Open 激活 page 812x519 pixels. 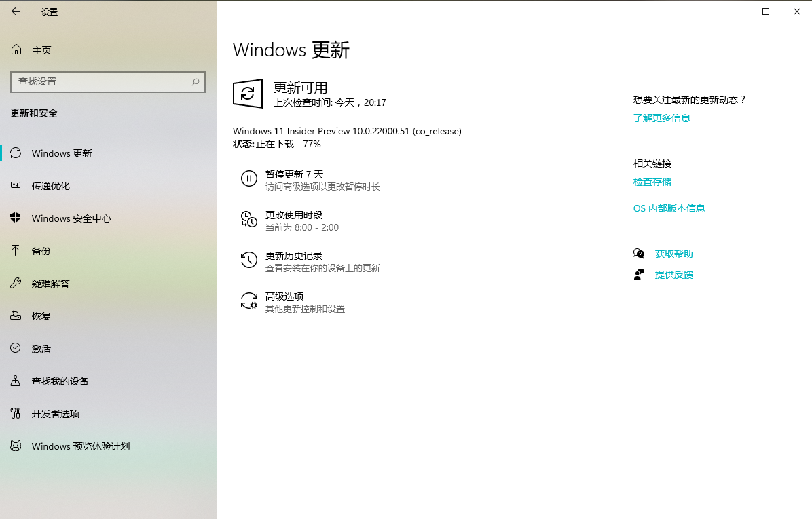tap(108, 349)
